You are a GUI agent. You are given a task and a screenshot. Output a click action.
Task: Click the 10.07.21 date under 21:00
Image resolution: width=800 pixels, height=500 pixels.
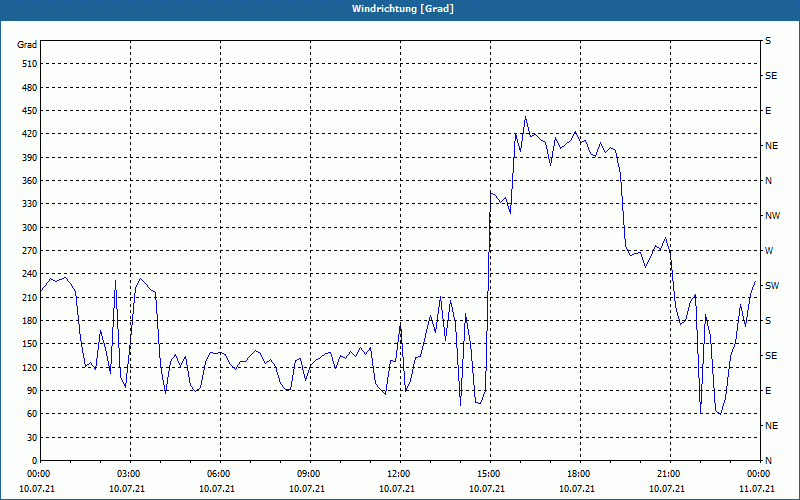pos(667,489)
